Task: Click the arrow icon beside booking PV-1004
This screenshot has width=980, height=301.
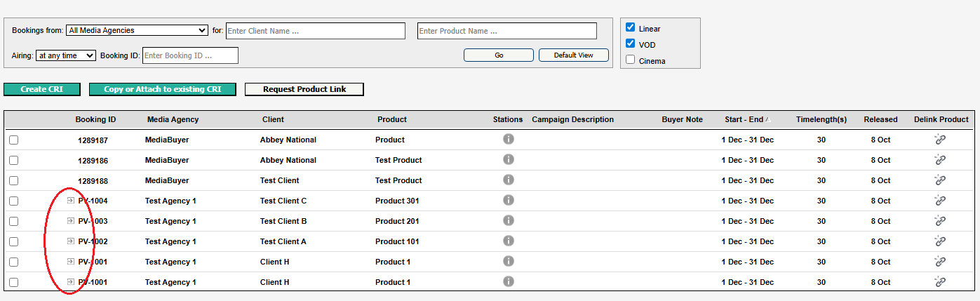Action: [70, 201]
